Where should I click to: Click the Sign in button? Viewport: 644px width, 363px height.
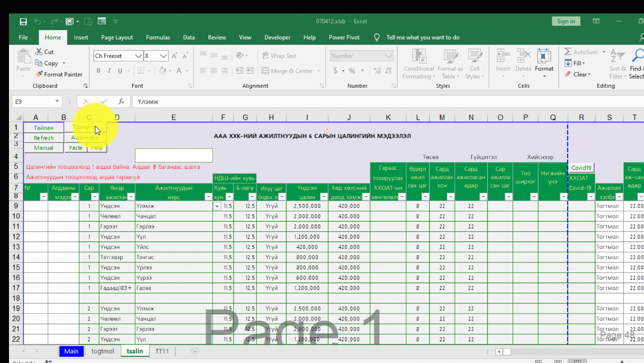(566, 21)
